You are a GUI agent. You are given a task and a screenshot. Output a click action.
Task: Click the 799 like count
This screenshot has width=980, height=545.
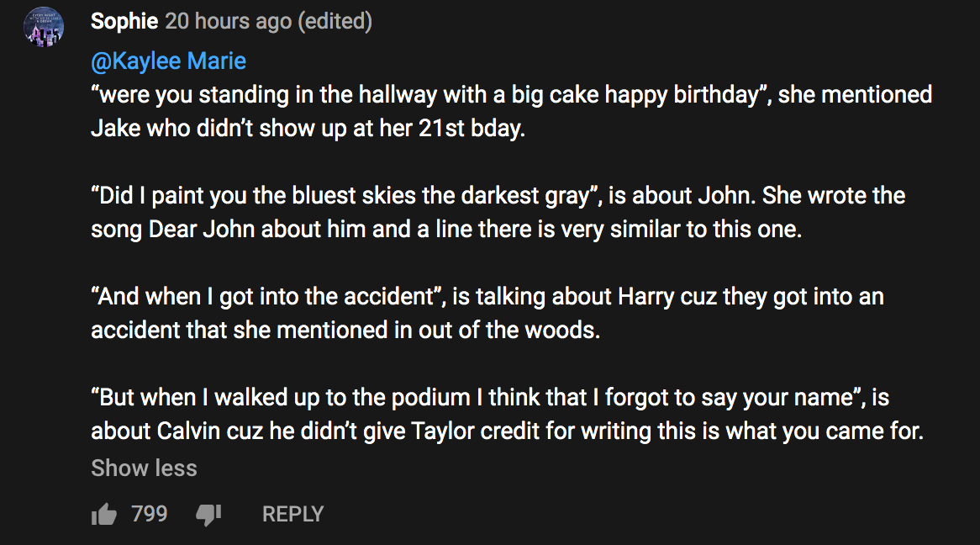tap(150, 514)
